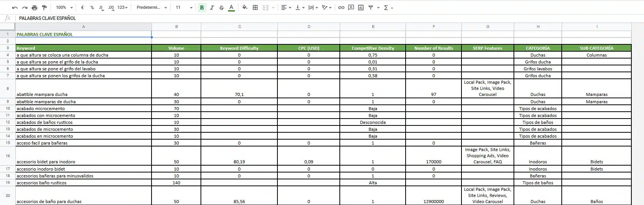Open the functions sigma menu
The width and height of the screenshot is (644, 205).
[x=388, y=8]
